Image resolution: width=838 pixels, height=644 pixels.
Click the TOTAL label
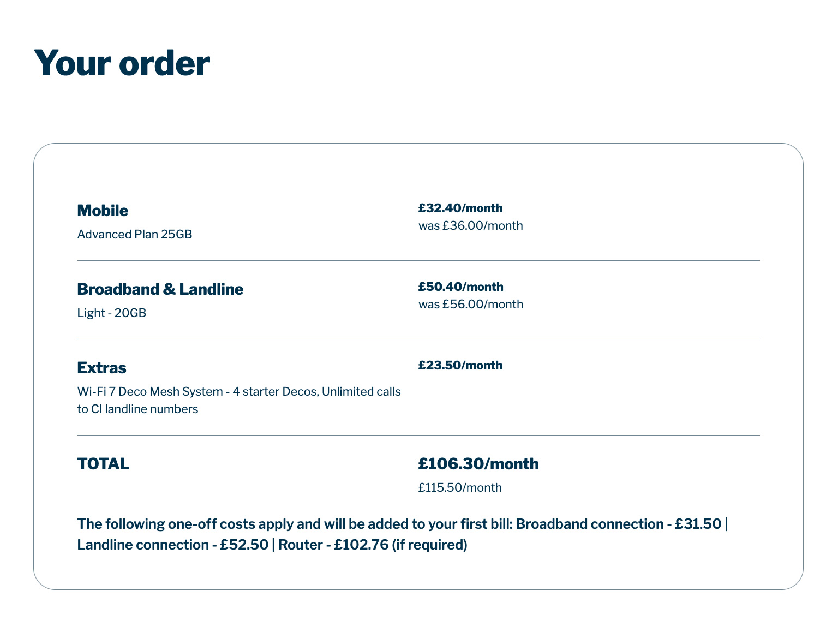(x=103, y=464)
